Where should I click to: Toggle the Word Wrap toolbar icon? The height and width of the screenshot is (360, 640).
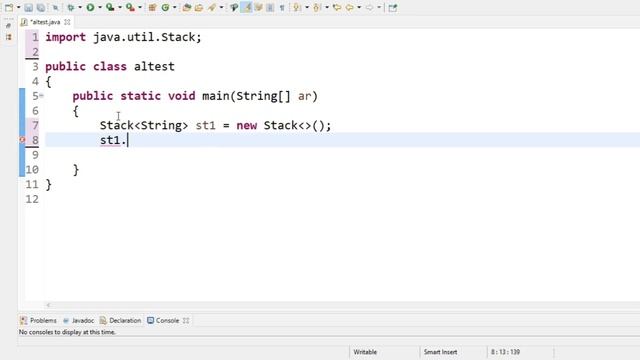258,7
